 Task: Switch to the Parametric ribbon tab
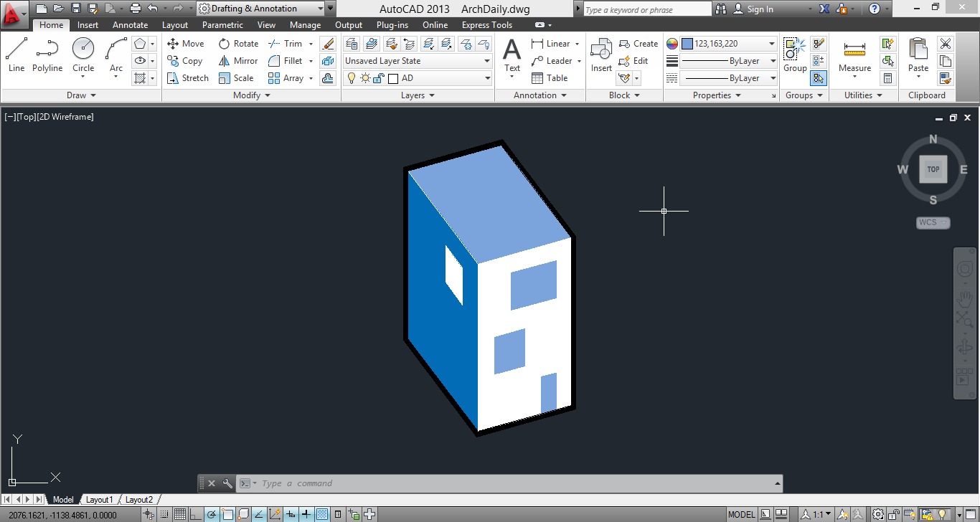click(222, 24)
